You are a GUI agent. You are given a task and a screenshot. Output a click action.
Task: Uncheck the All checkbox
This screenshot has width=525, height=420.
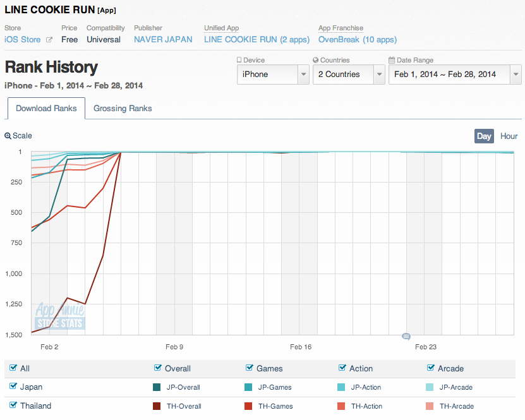[x=13, y=368]
